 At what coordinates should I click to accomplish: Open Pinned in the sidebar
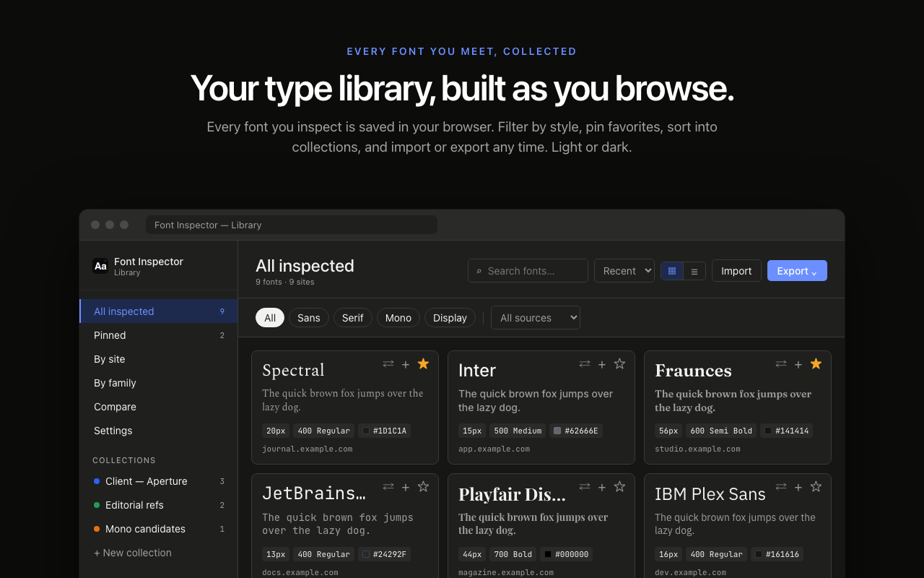159,335
